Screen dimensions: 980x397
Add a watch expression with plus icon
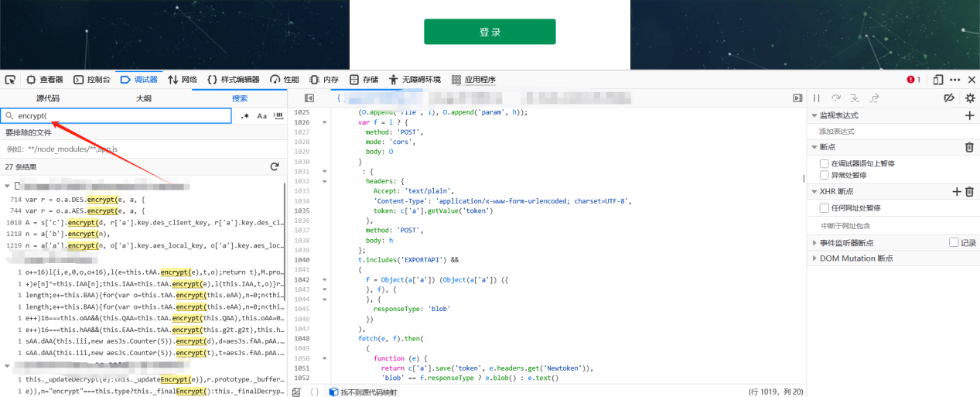pos(969,115)
